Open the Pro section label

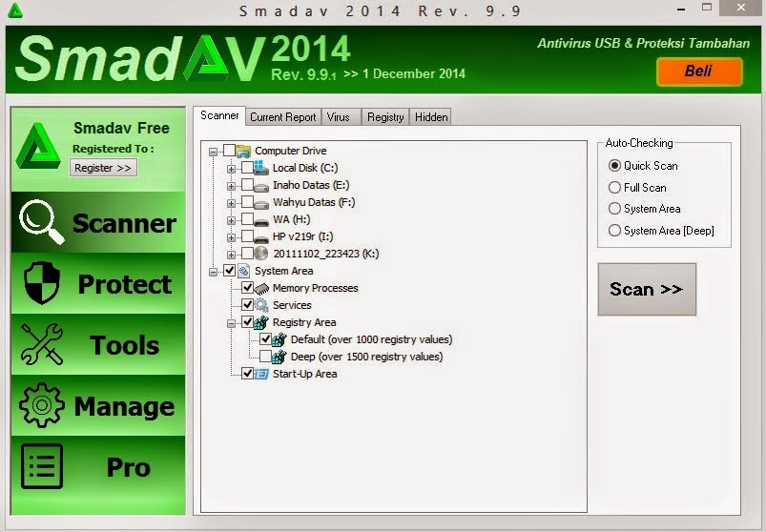coord(129,467)
